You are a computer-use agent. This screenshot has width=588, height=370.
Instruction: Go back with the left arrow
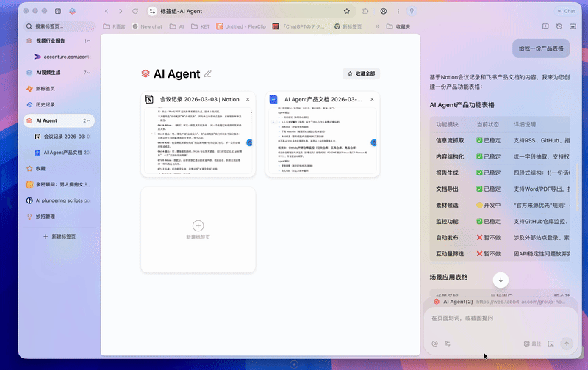pyautogui.click(x=107, y=11)
